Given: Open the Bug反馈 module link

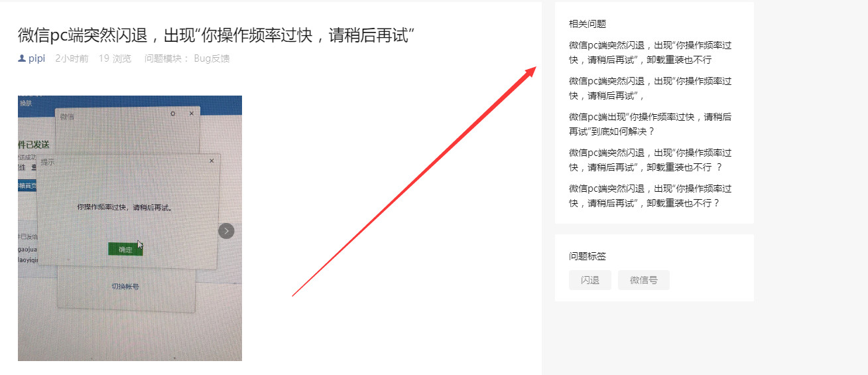Looking at the screenshot, I should [x=212, y=58].
